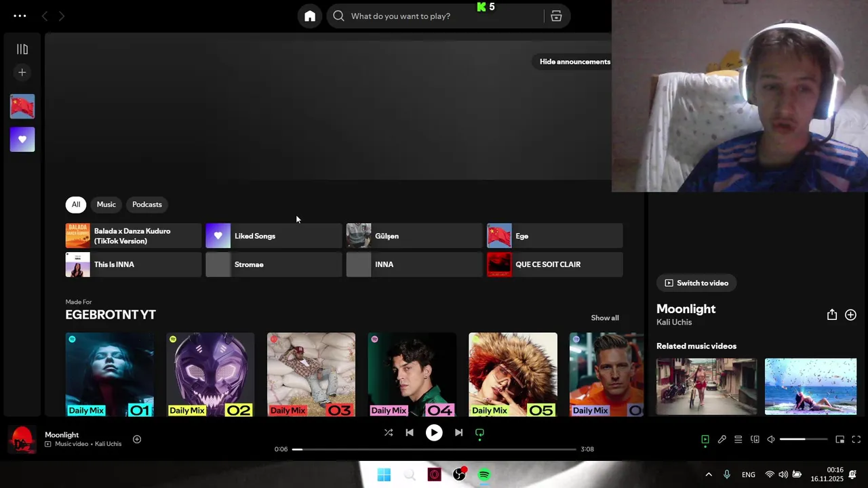Open Daily Mix 04

click(x=412, y=374)
